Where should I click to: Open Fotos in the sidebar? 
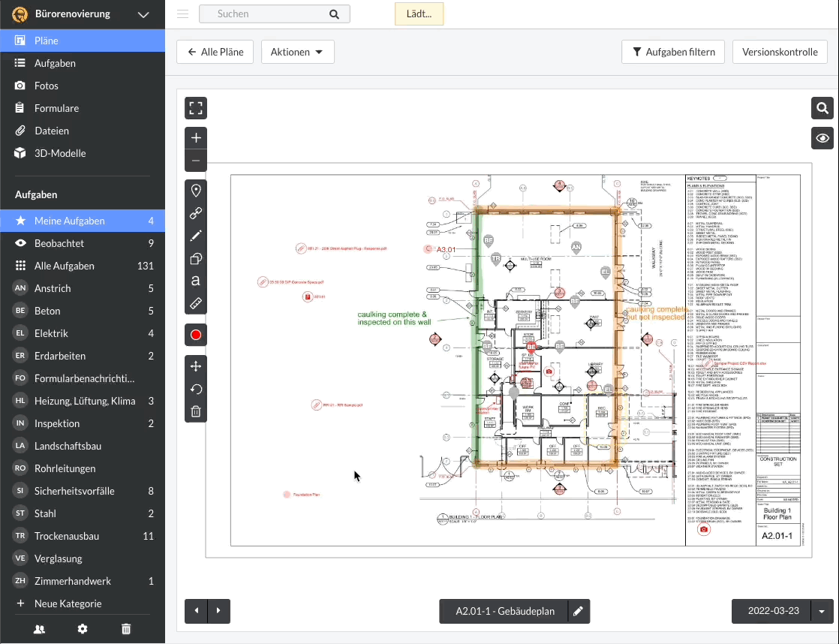47,86
